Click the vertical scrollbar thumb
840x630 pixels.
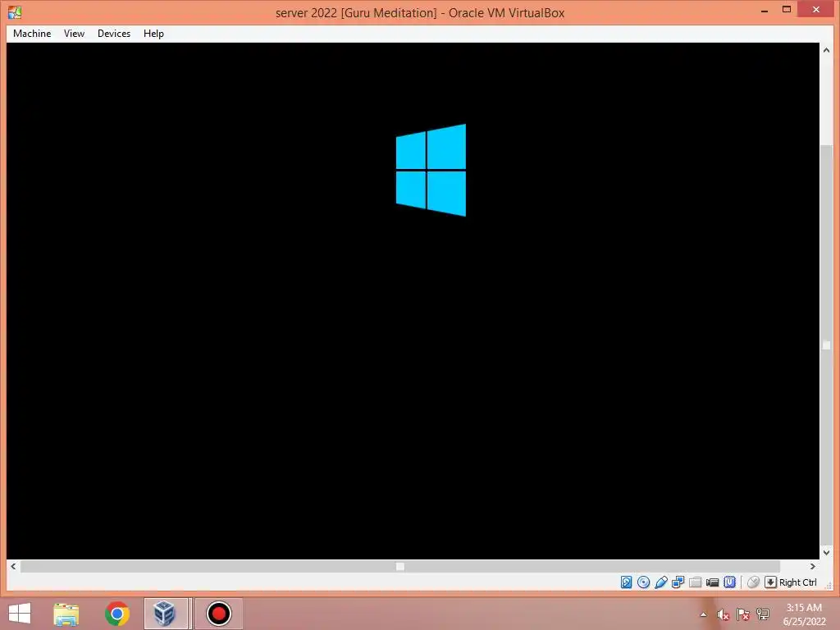point(826,345)
